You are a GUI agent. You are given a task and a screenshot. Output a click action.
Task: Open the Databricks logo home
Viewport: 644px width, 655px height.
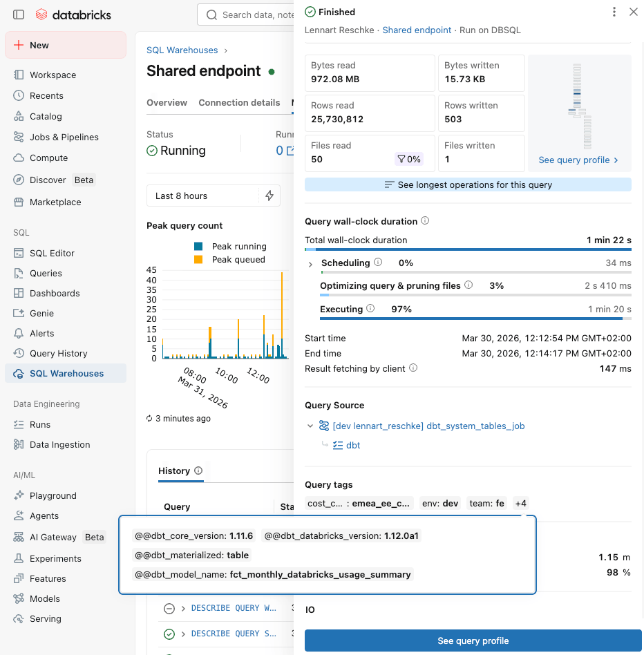tap(73, 15)
